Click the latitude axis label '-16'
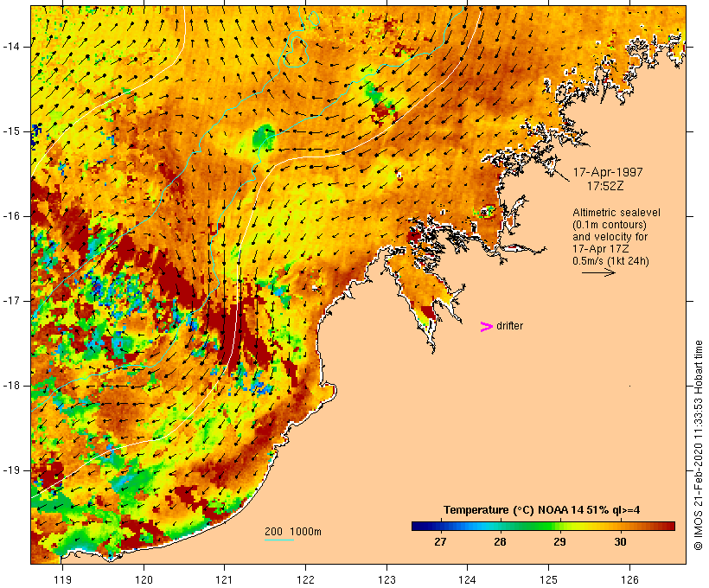 pos(10,216)
